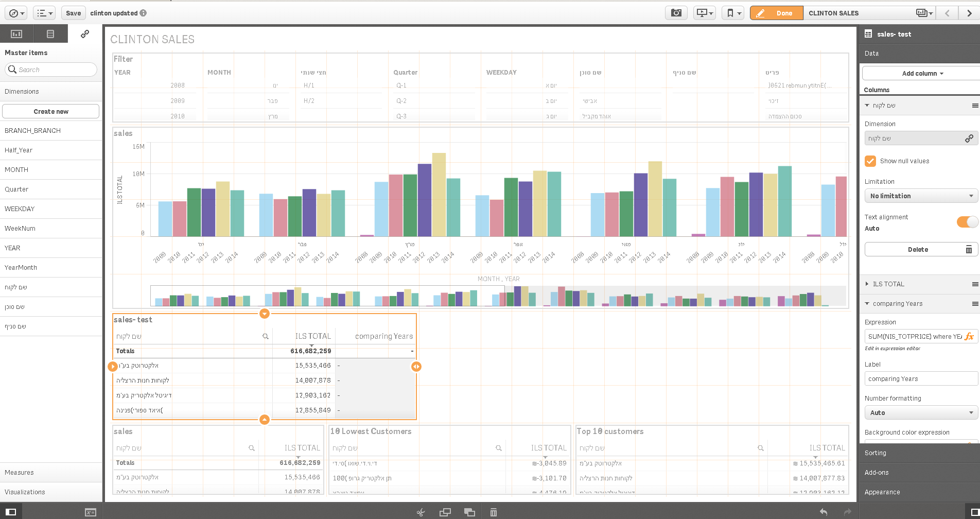The height and width of the screenshot is (519, 980).
Task: Collapse the שם לקוח column section
Action: tap(867, 106)
